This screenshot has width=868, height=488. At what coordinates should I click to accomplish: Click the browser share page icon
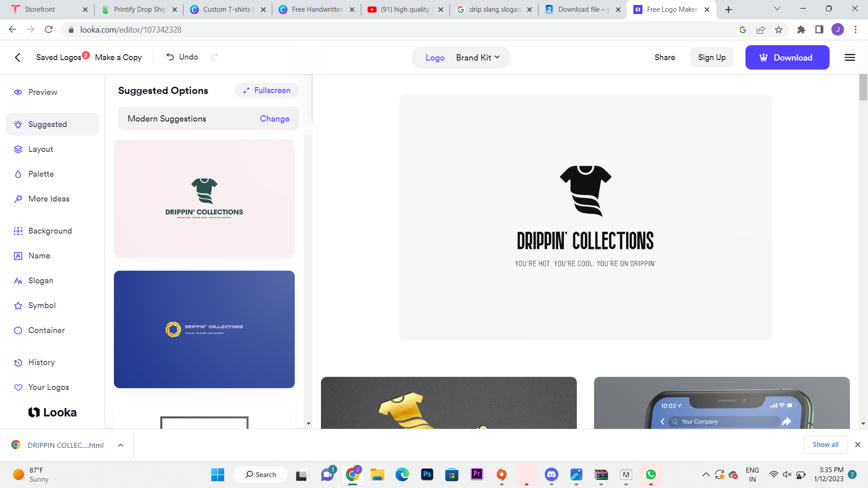pyautogui.click(x=760, y=30)
